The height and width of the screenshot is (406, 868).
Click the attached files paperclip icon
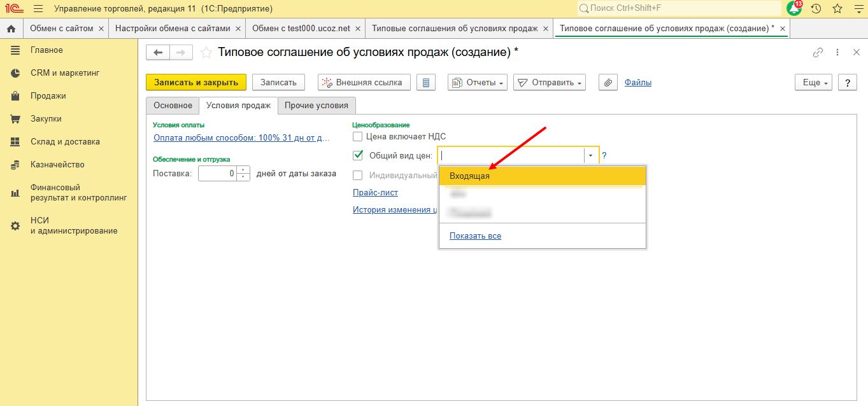(x=608, y=83)
